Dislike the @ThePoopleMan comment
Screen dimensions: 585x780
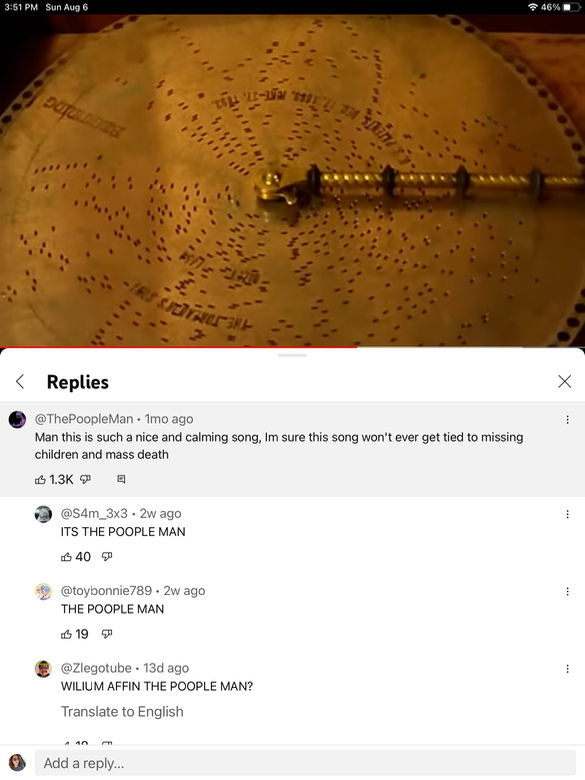click(86, 479)
